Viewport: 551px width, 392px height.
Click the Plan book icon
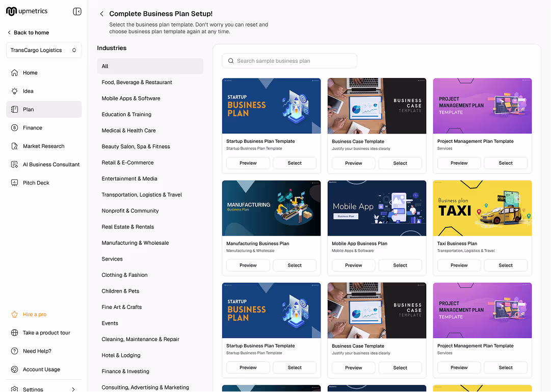click(x=14, y=109)
